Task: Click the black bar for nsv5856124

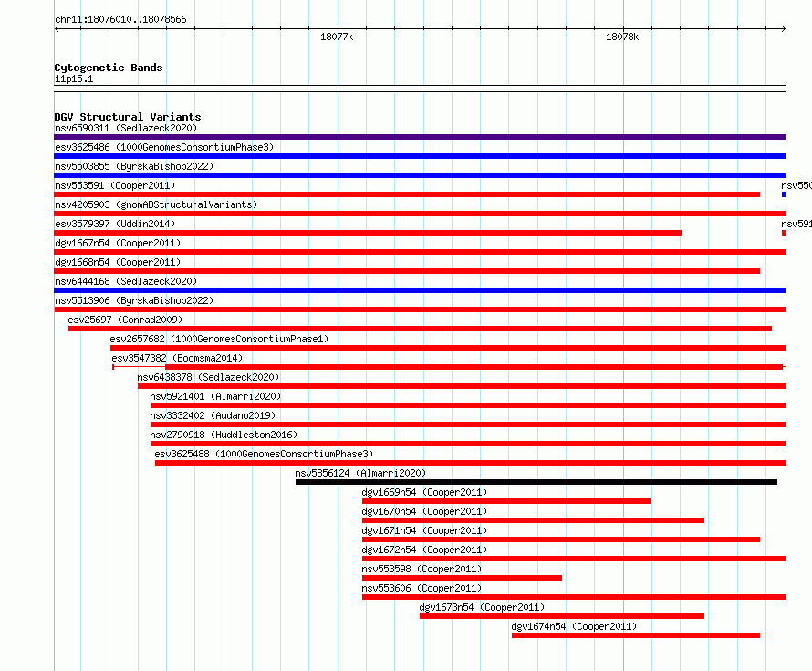Action: (x=536, y=482)
